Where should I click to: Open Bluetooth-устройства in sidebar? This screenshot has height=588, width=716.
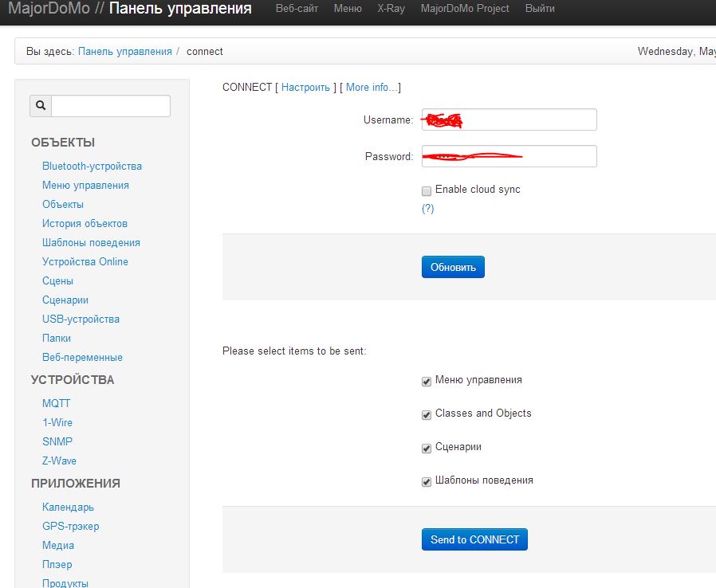click(x=92, y=166)
